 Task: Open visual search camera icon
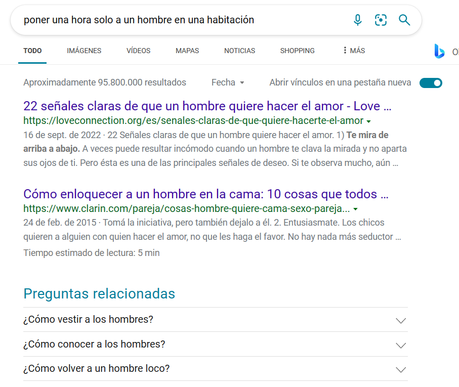click(x=381, y=20)
